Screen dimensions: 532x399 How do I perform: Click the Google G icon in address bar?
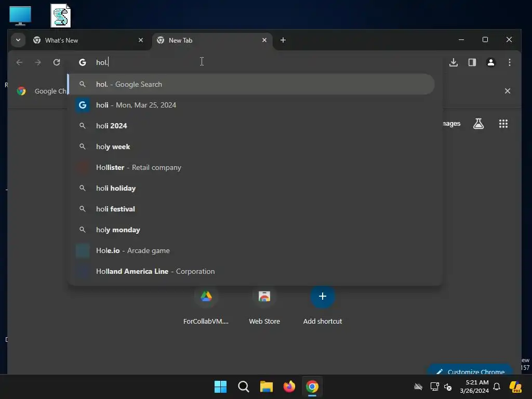tap(83, 62)
